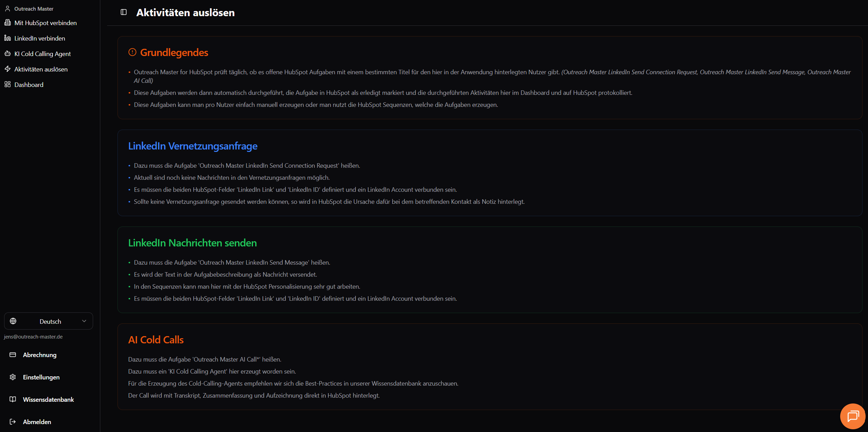The height and width of the screenshot is (432, 868).
Task: Expand language selector chevron arrow
Action: (x=84, y=321)
